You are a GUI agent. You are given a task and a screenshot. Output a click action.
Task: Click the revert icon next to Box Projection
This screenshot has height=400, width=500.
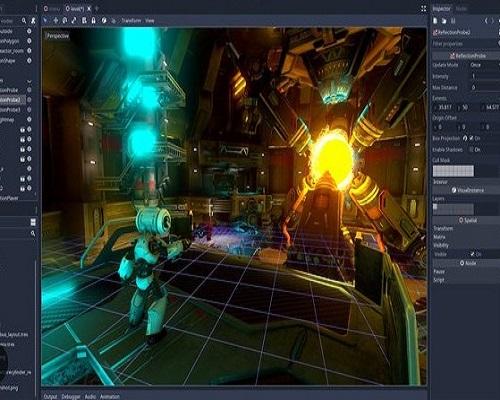point(465,138)
